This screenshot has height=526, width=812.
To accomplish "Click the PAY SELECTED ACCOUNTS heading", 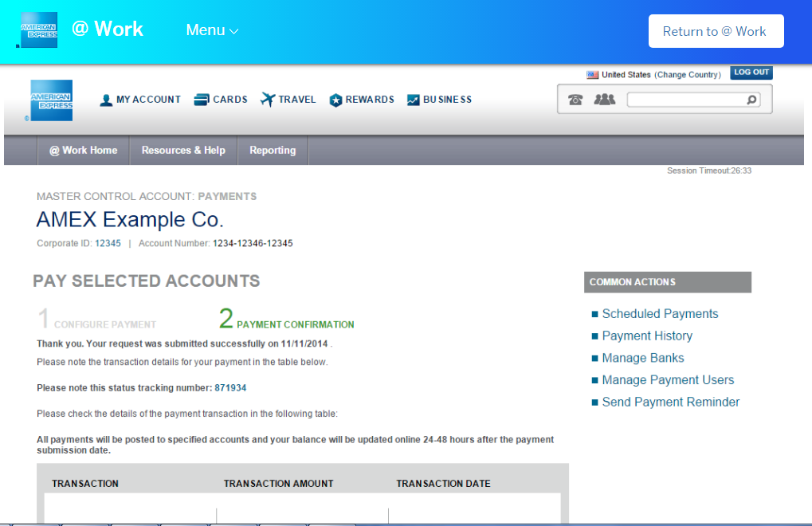I will coord(147,281).
